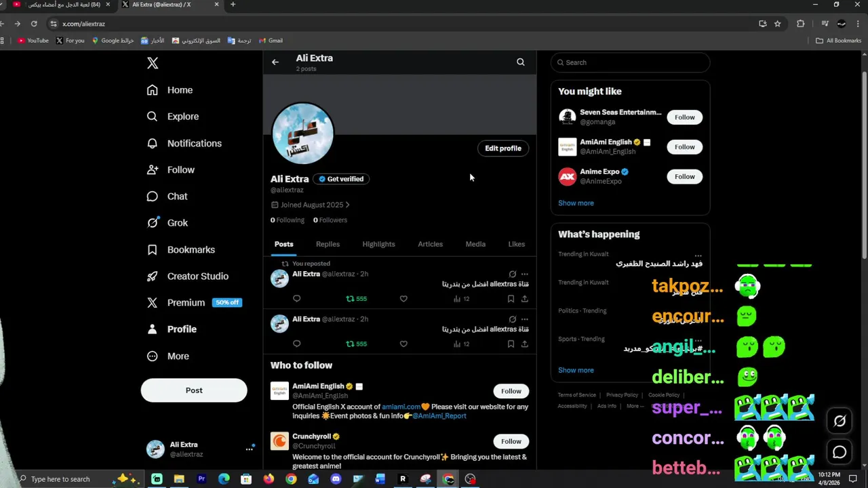Viewport: 868px width, 488px height.
Task: Search posts with profile magnifier icon
Action: click(x=521, y=62)
